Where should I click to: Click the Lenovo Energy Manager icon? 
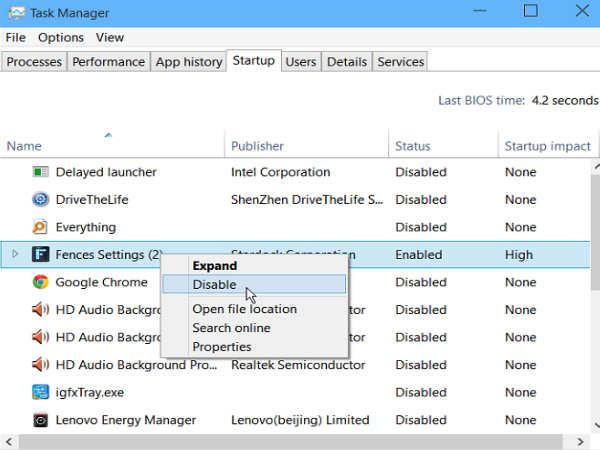40,420
